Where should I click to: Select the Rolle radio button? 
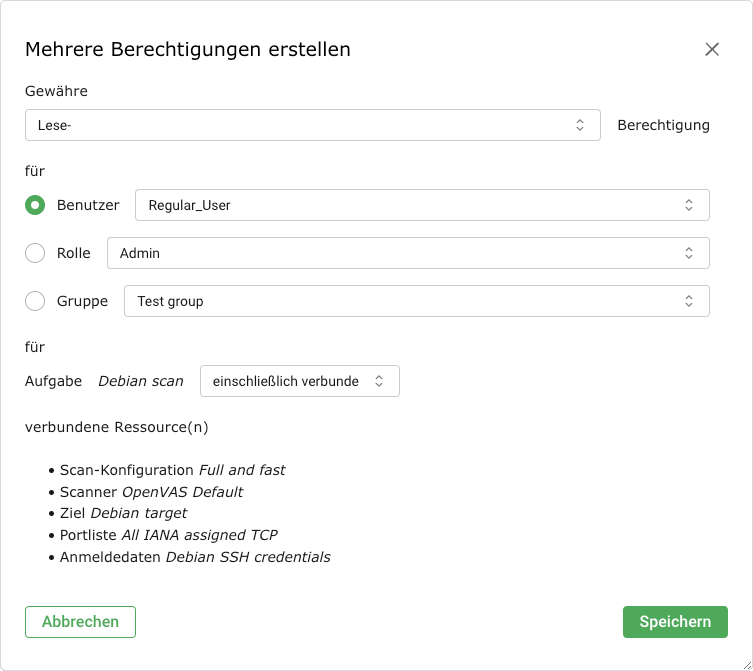[35, 253]
